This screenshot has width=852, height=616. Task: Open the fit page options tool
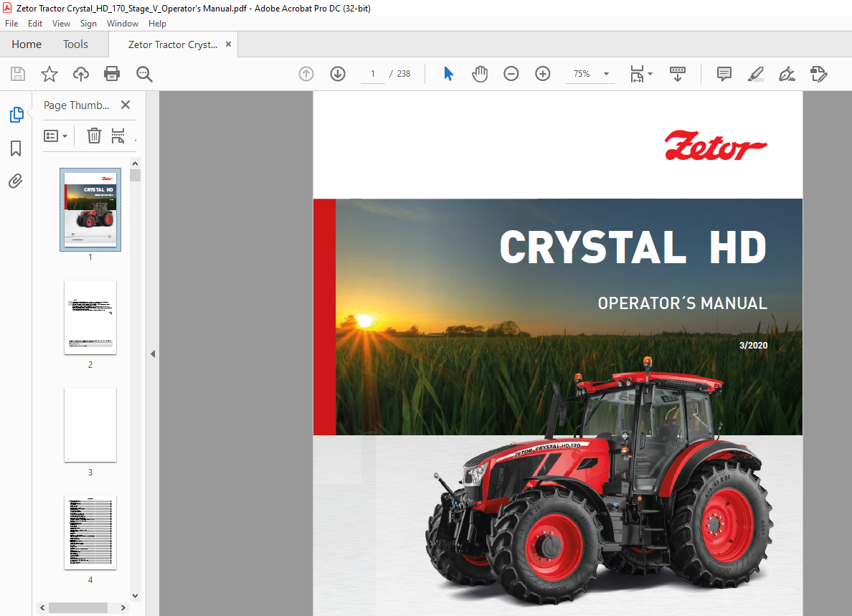pyautogui.click(x=641, y=74)
